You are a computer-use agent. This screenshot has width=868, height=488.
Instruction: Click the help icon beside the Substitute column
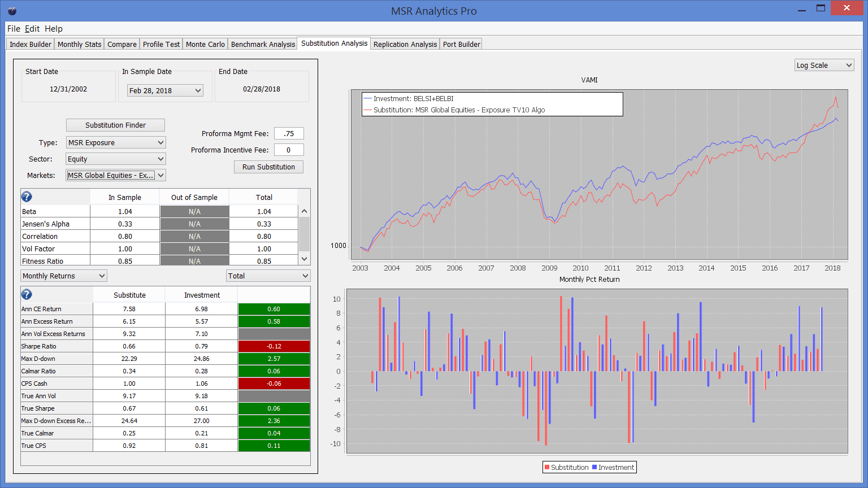(x=27, y=294)
